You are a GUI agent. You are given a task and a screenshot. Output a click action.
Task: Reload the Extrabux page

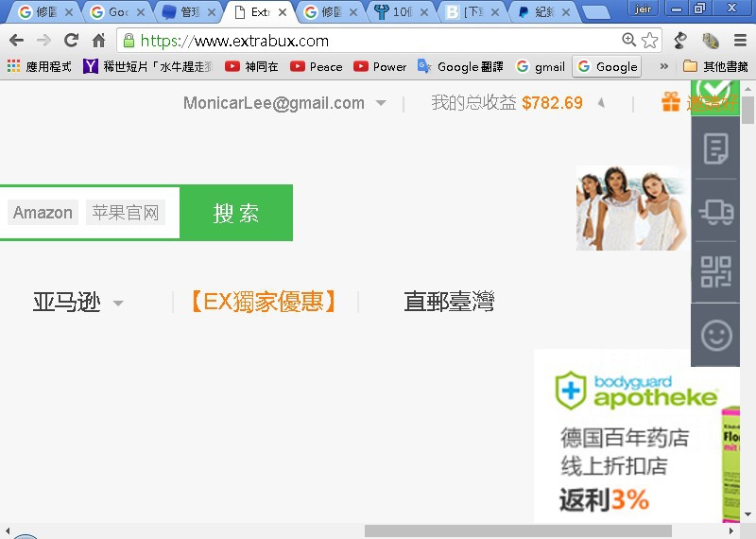tap(72, 40)
